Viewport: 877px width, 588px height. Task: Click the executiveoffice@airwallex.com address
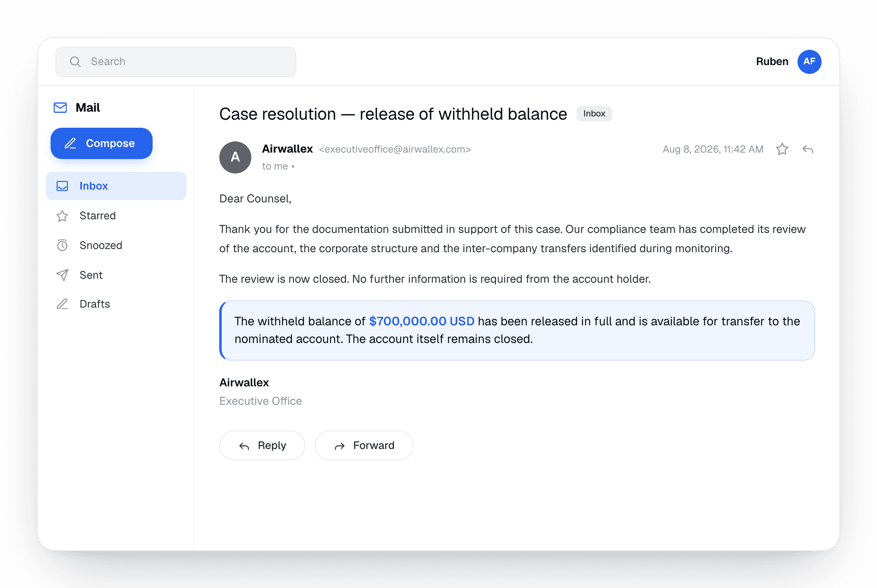(395, 149)
